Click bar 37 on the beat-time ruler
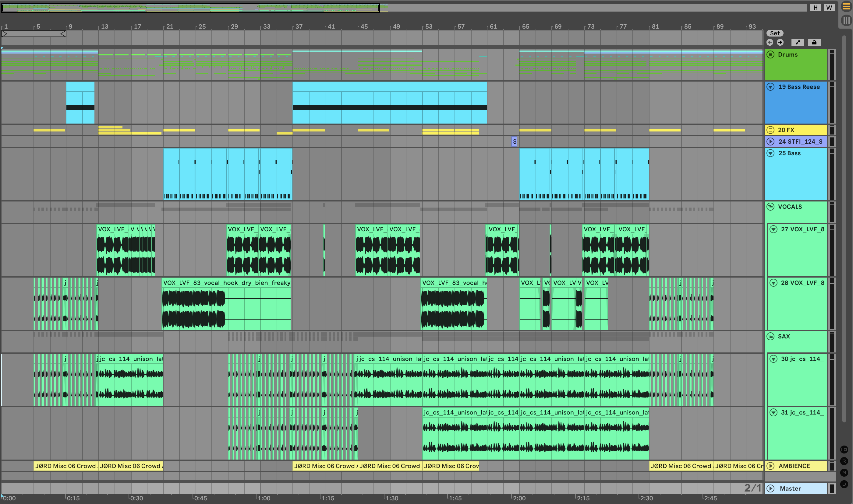 coord(298,26)
